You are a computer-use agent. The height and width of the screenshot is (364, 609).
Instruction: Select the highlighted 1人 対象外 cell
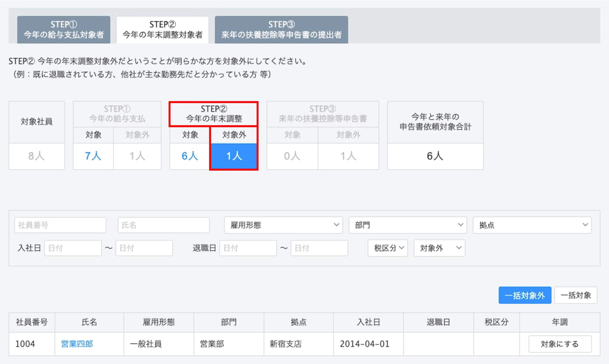click(234, 156)
